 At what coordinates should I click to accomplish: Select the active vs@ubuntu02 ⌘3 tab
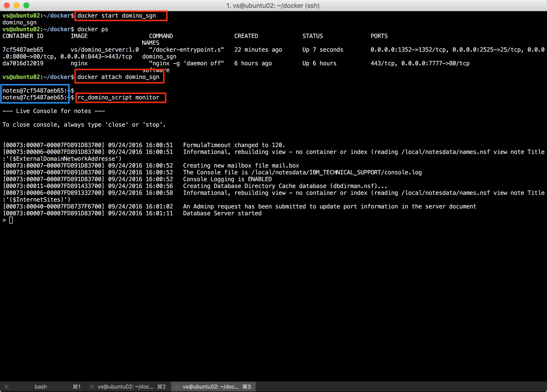point(211,387)
